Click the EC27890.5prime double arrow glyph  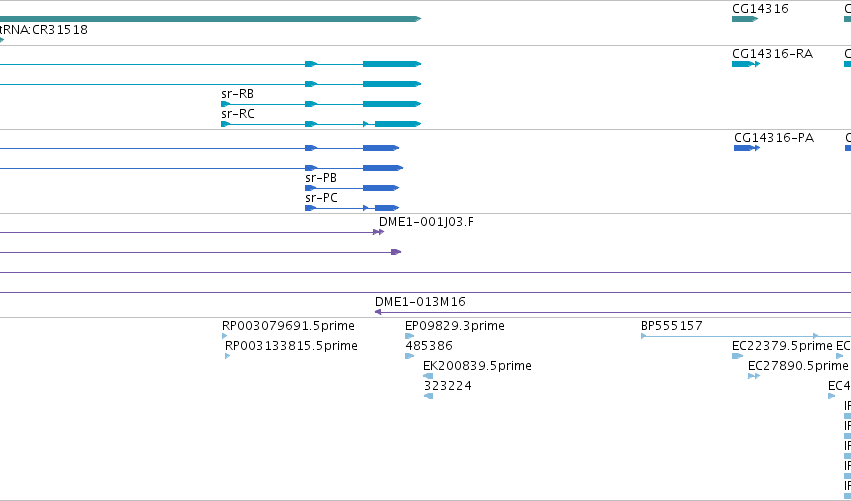753,376
